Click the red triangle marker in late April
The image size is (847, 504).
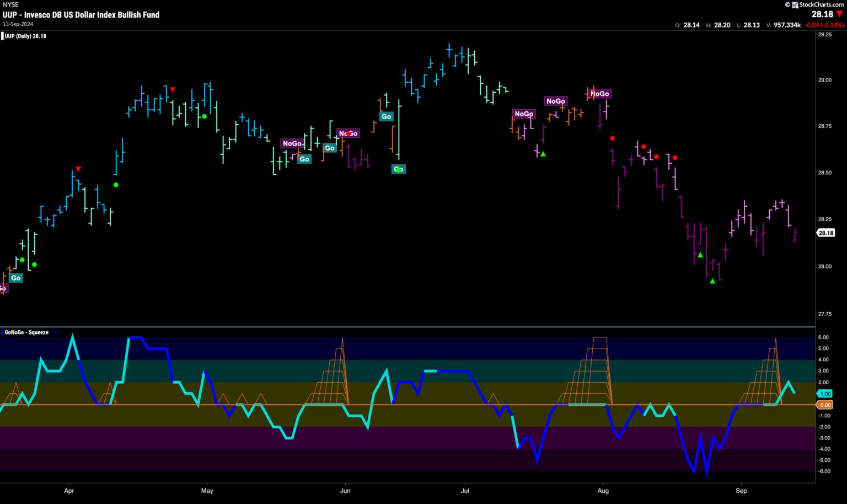173,89
